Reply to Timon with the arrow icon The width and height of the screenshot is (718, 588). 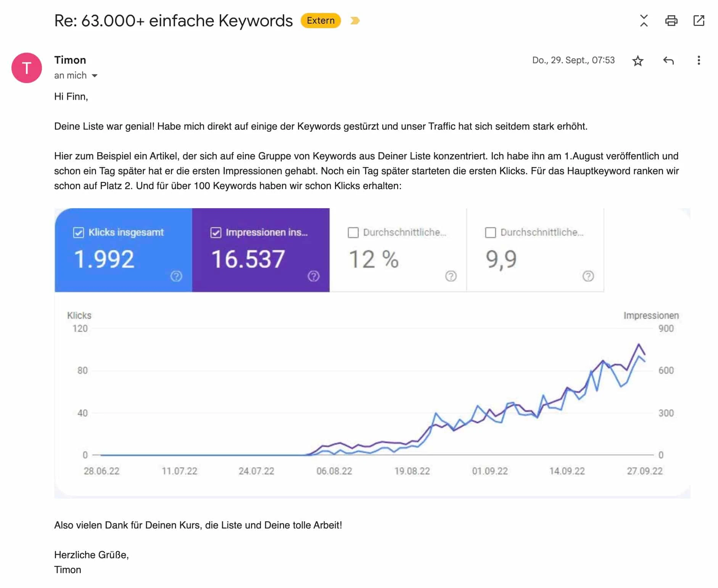tap(668, 61)
